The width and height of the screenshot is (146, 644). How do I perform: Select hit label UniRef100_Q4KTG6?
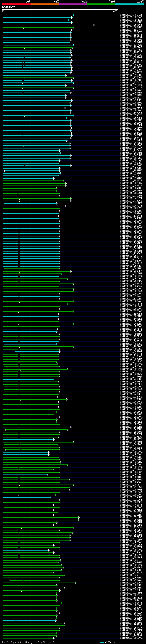[x=131, y=444]
